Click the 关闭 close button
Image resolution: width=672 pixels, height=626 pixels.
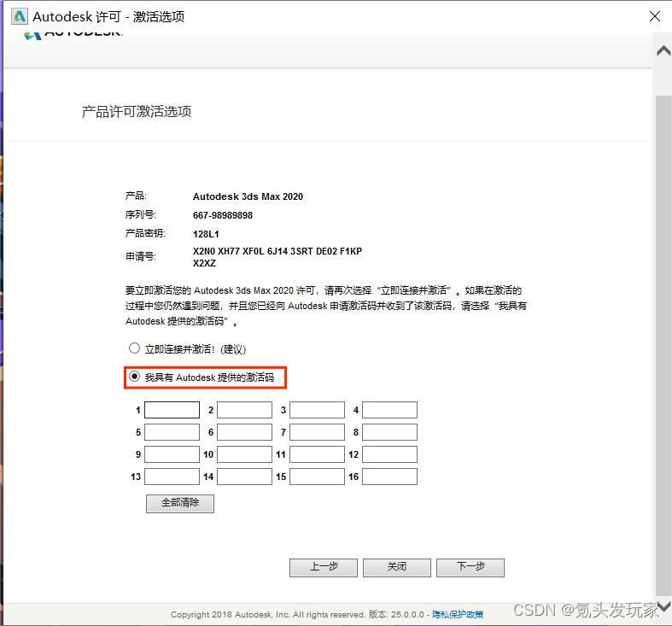pos(397,567)
